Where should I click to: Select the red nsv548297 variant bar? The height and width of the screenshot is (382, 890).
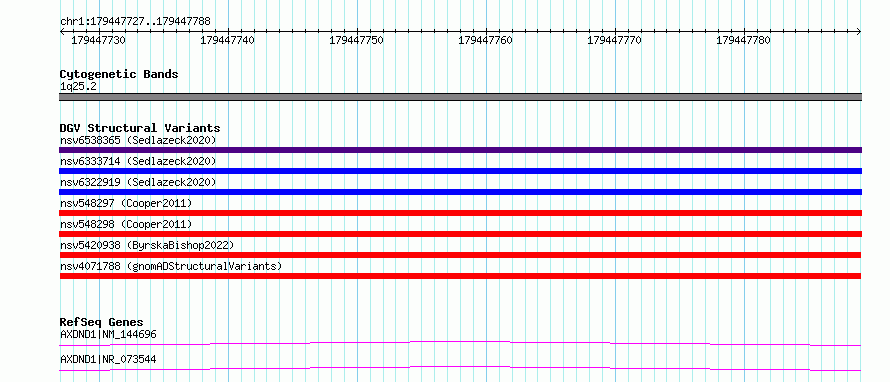460,213
